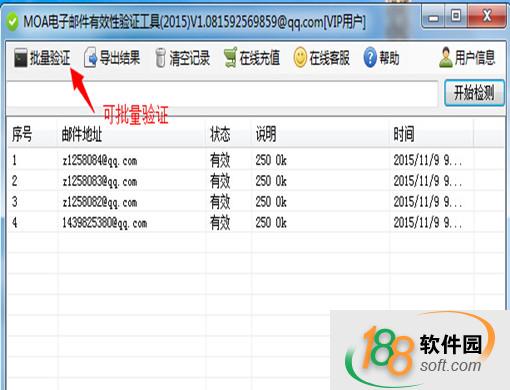The width and height of the screenshot is (510, 390).
Task: Close the MOA window
Action: (487, 16)
